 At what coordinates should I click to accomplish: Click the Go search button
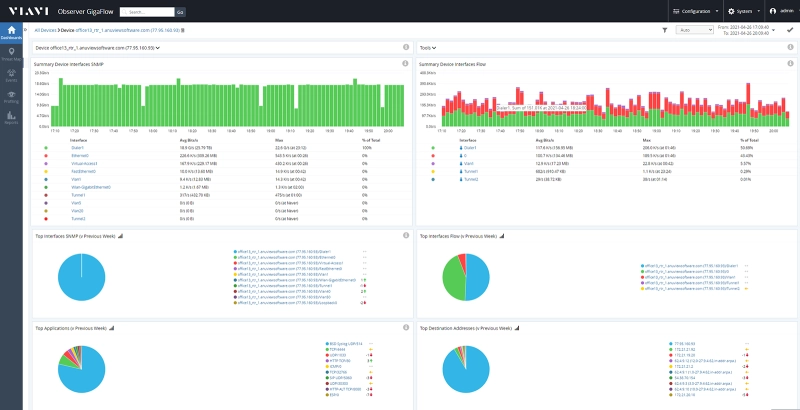(180, 12)
